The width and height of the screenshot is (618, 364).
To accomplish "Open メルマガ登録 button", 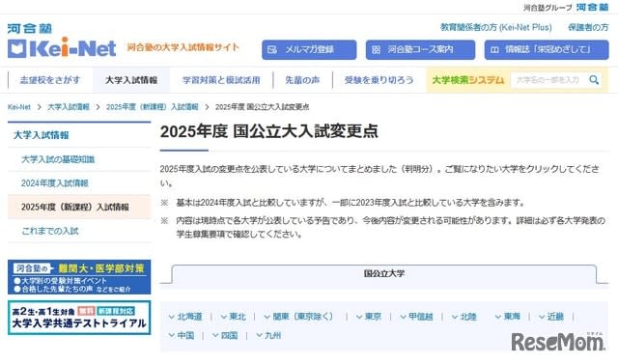I will click(309, 49).
